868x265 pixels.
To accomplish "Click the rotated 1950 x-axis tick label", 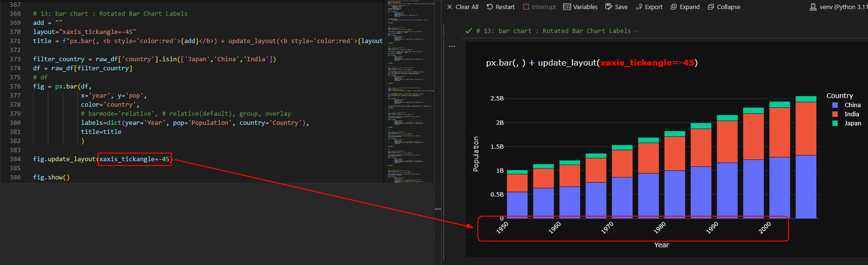I will 502,227.
